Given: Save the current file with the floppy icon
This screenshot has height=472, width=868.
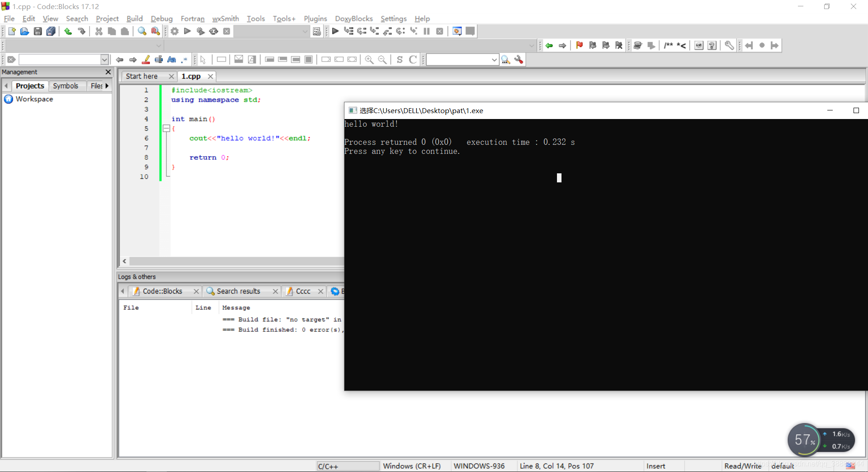Looking at the screenshot, I should click(x=38, y=31).
